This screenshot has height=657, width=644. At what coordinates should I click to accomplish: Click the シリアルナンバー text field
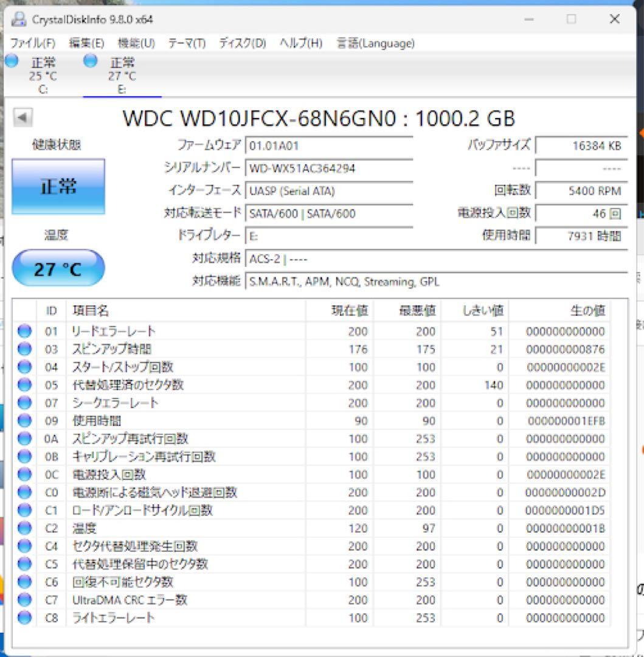(x=329, y=169)
